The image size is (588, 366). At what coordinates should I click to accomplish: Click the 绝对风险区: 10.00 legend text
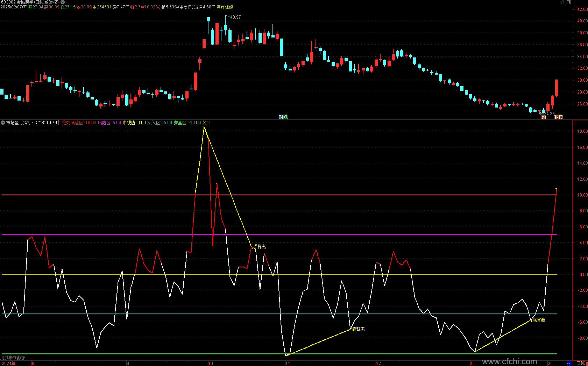pos(79,123)
